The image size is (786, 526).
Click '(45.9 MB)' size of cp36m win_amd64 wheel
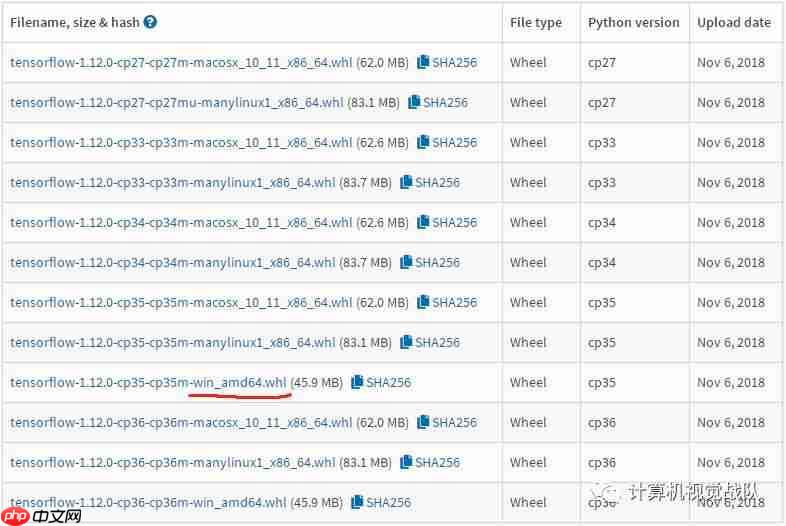[x=316, y=502]
